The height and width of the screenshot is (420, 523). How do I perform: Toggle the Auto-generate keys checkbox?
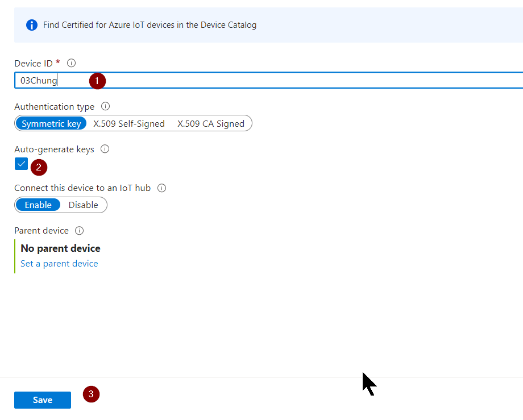[22, 164]
